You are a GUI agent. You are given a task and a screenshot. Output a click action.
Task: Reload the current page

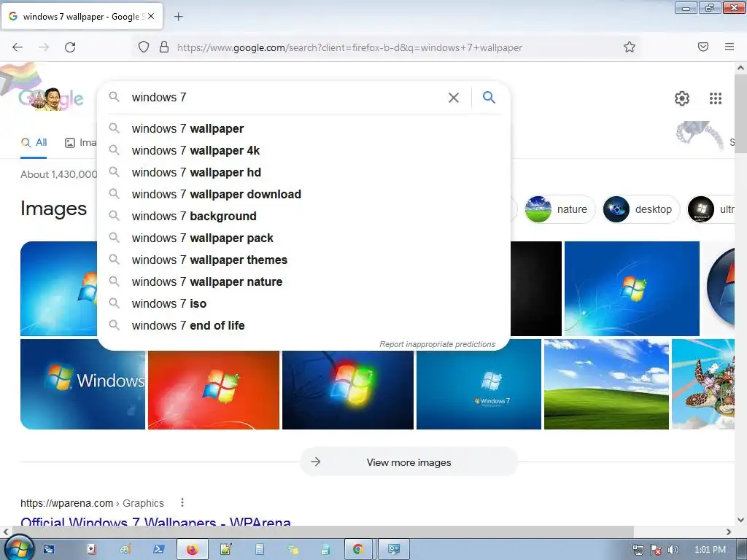click(70, 47)
